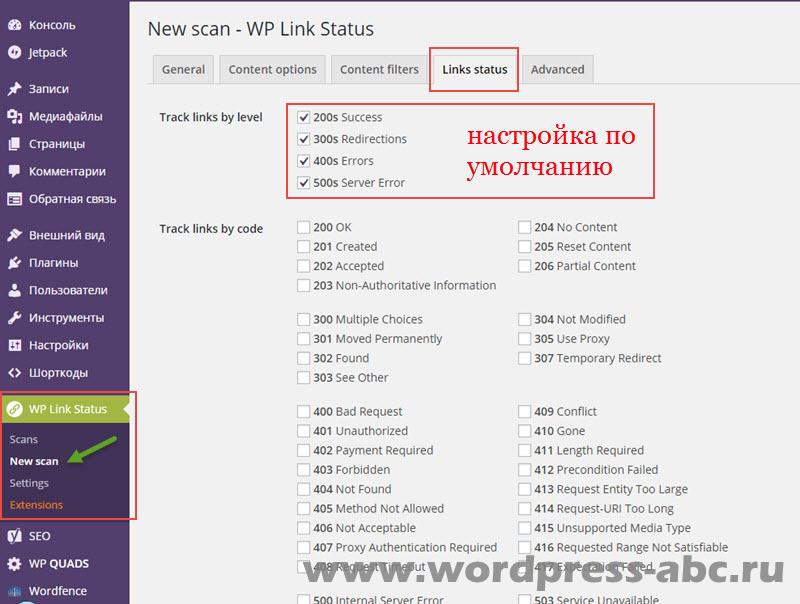Click the Инструменты wrench icon
800x604 pixels.
15,318
